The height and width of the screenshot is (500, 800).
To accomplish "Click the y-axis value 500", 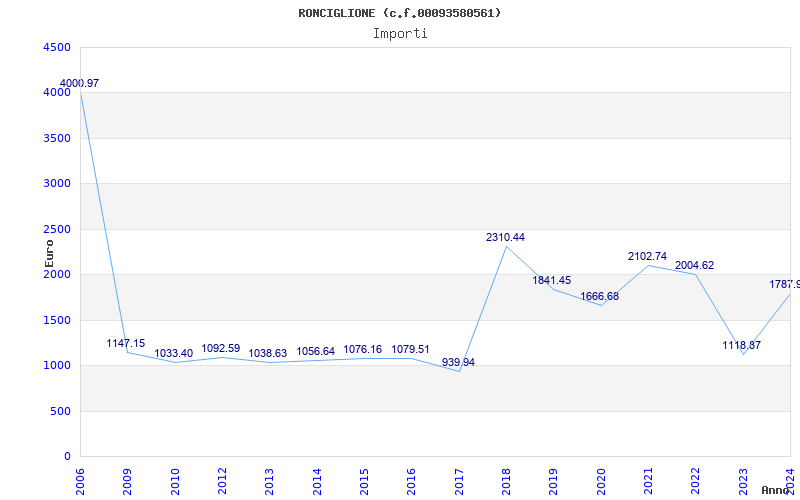I will [61, 411].
